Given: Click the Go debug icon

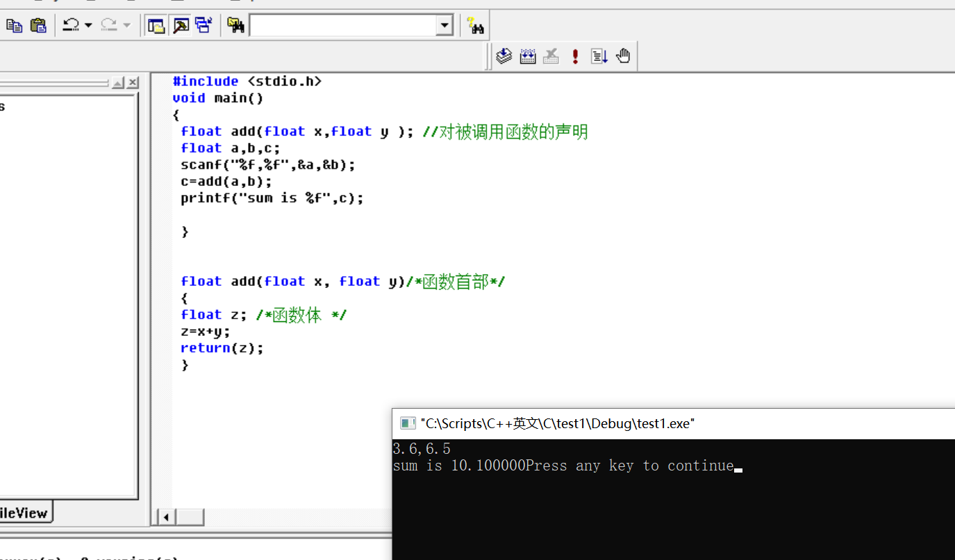Looking at the screenshot, I should [599, 56].
